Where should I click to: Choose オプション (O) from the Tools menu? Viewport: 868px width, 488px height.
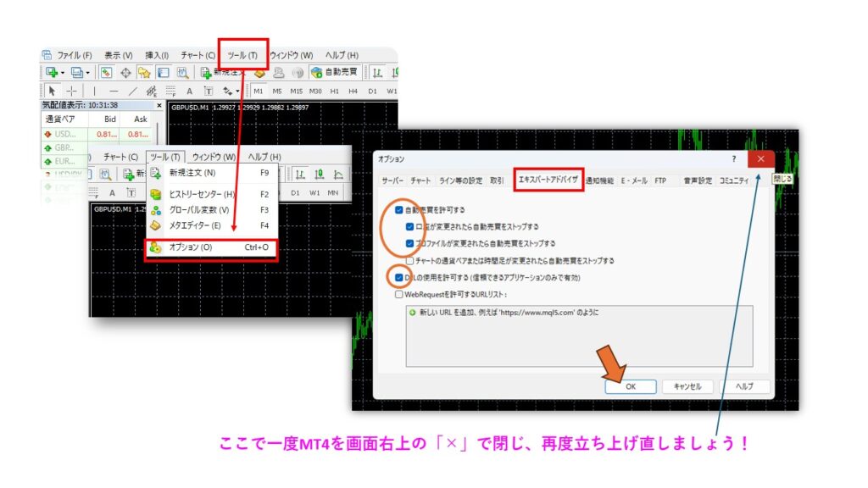point(191,247)
